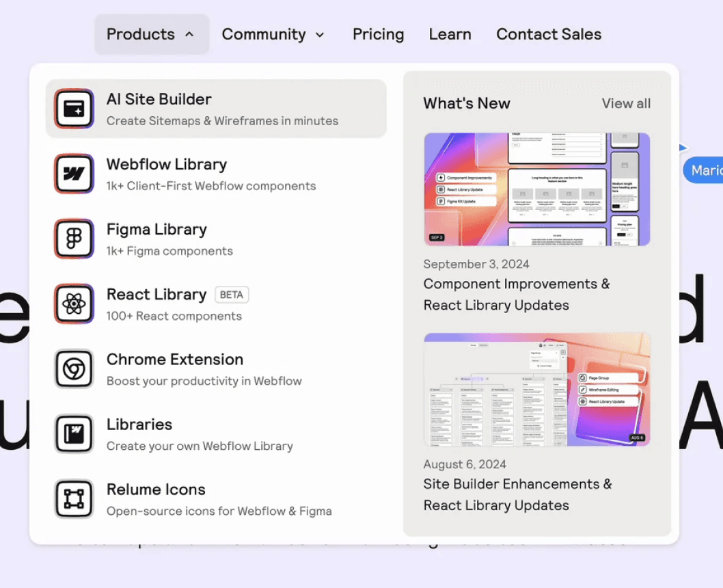Screen dimensions: 723x588
Task: Expand the Community menu chevron
Action: [x=320, y=35]
